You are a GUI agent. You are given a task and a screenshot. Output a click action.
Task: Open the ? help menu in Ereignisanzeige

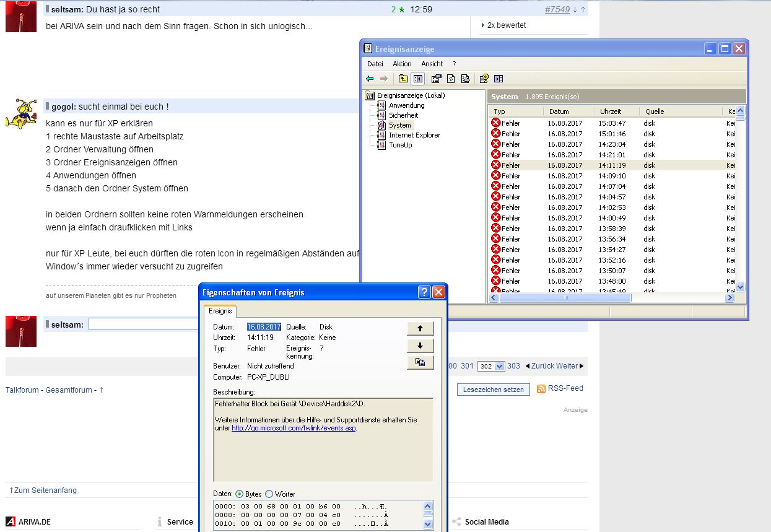point(454,64)
